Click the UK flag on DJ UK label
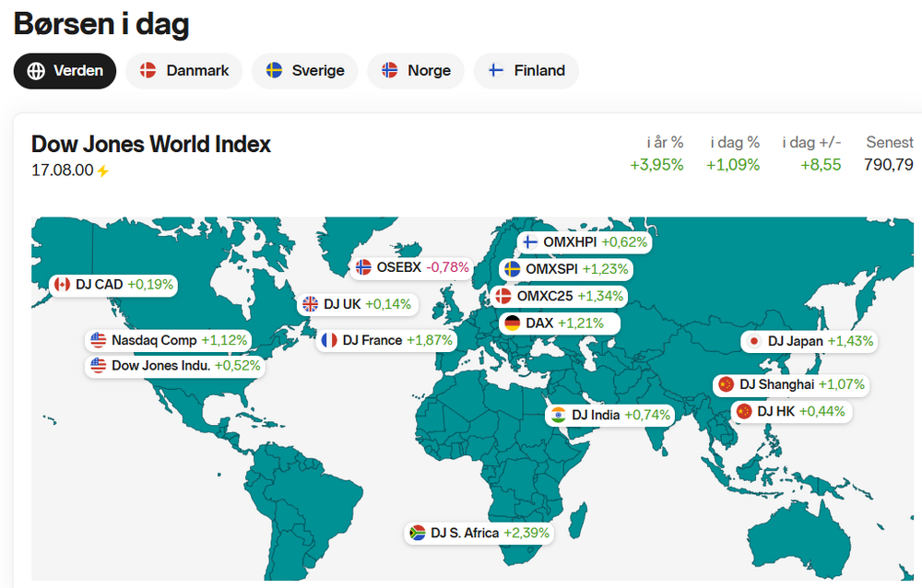This screenshot has width=922, height=588. pos(310,304)
